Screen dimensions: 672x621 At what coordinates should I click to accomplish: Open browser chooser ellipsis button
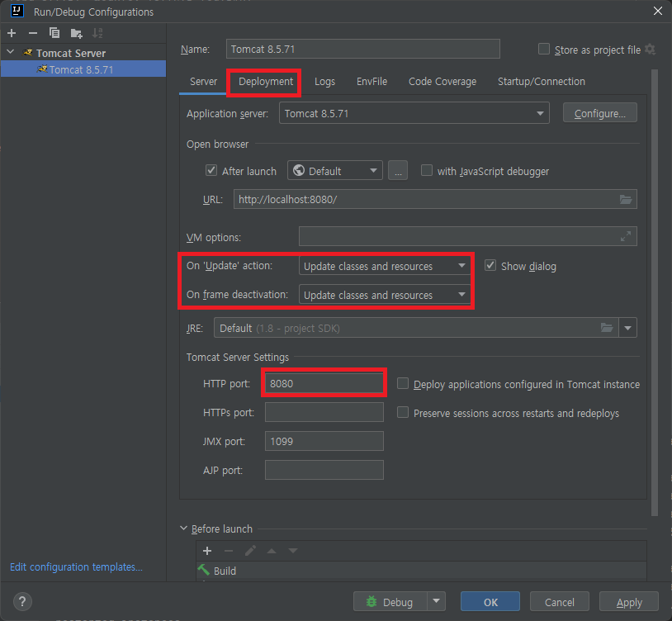[398, 171]
